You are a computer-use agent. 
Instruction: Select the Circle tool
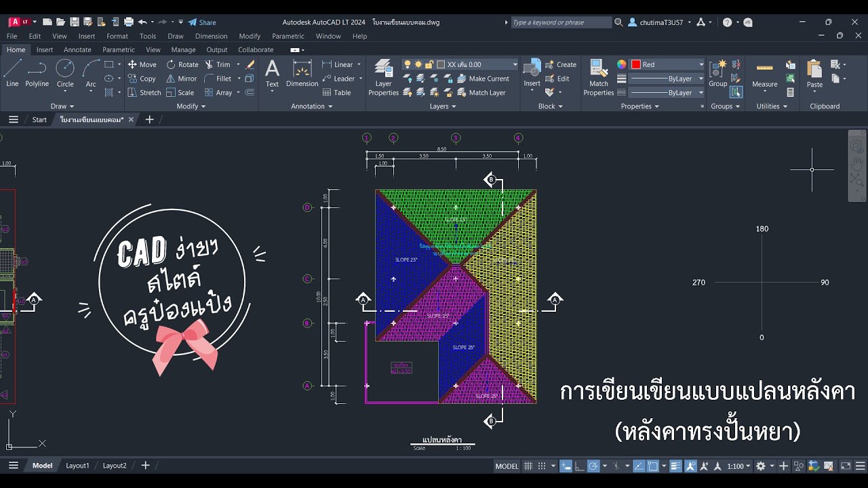point(65,73)
